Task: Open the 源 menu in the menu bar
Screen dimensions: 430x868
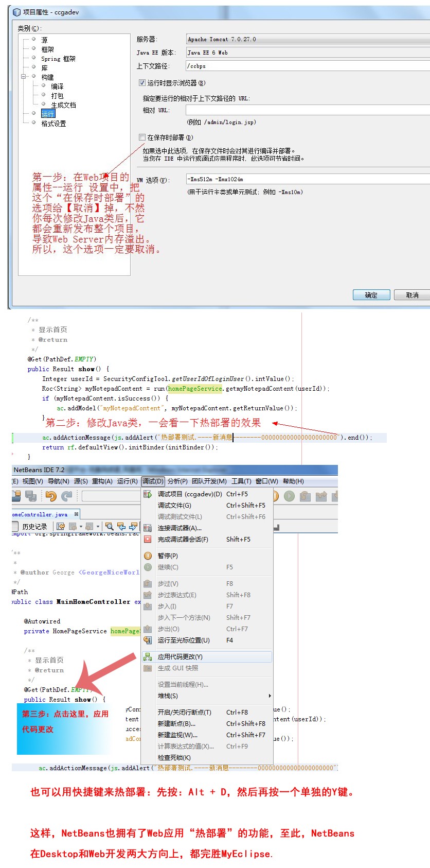Action: point(80,481)
